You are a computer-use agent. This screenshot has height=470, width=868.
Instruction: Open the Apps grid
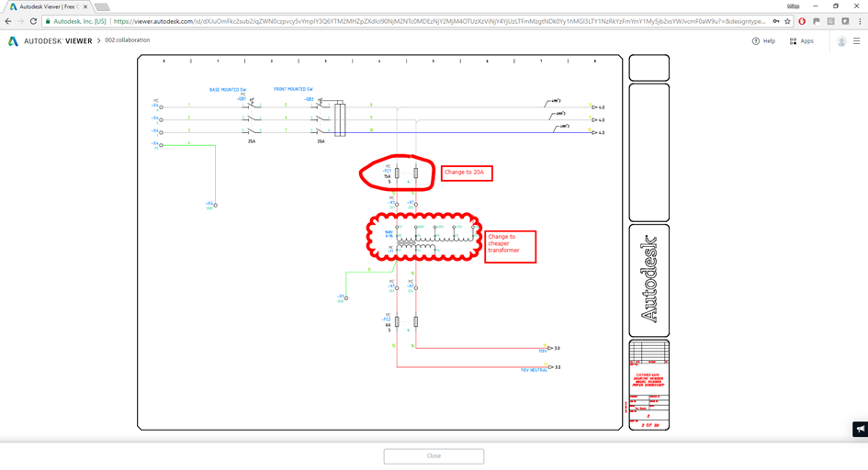801,41
